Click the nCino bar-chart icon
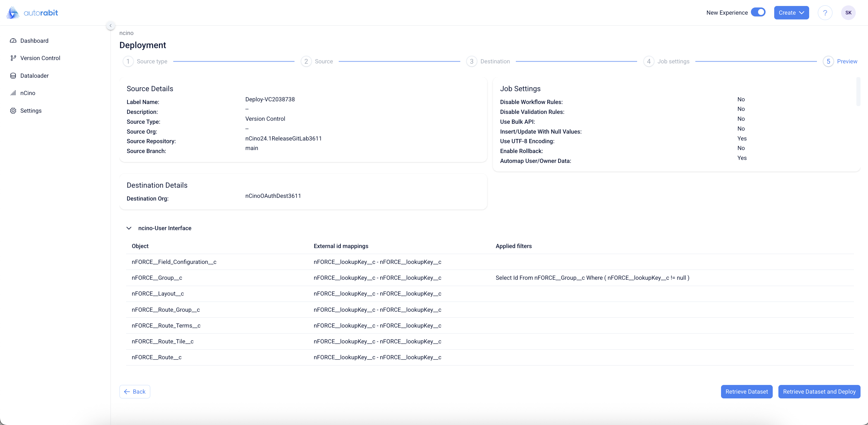Screen dimensions: 868x425 [x=13, y=93]
